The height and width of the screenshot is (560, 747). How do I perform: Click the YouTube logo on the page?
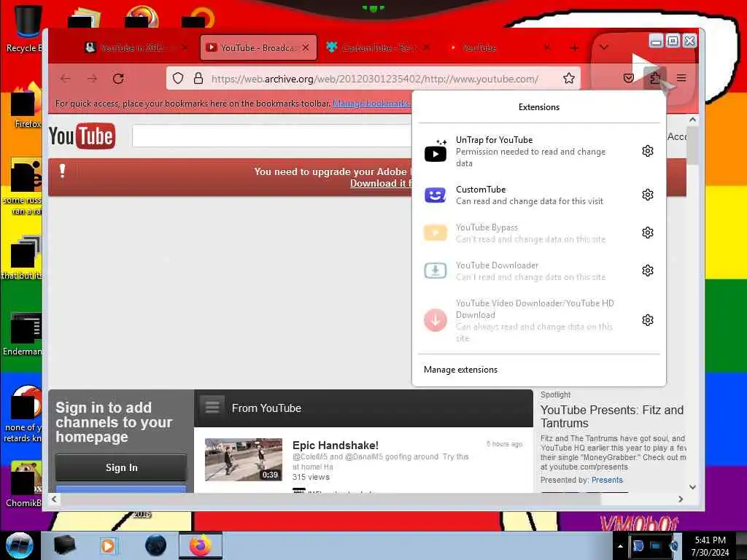82,136
